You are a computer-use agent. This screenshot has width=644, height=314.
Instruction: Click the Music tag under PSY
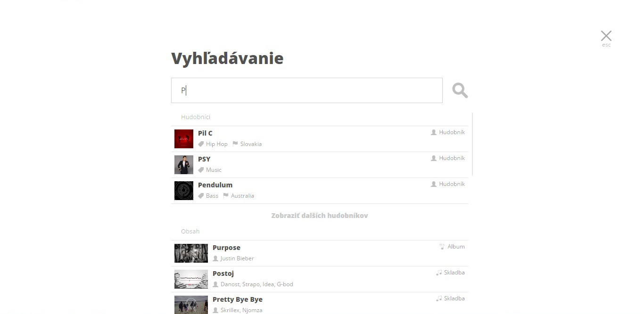(x=210, y=170)
